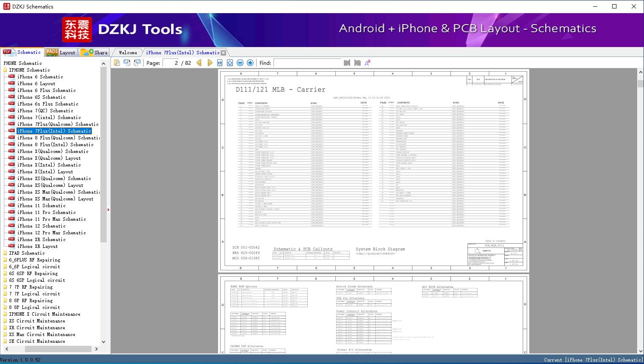Click the find previous match icon
This screenshot has height=364, width=644.
click(x=347, y=63)
